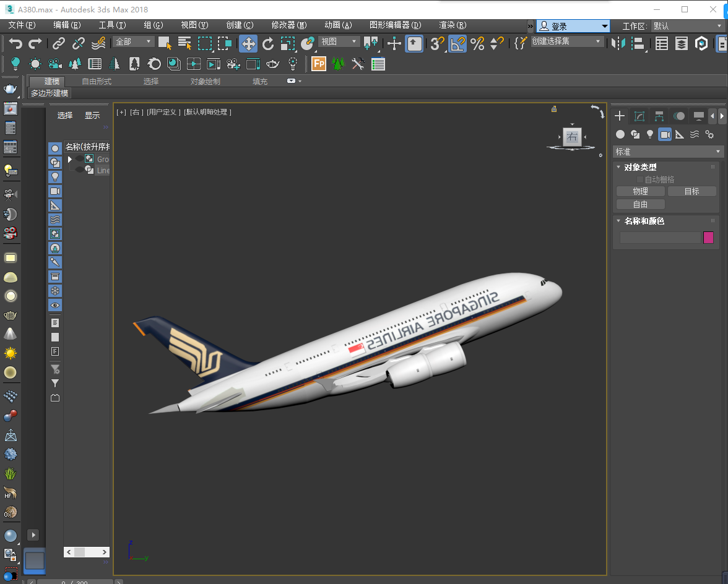Click the Select and Place icon
Image resolution: width=728 pixels, height=584 pixels.
coord(307,43)
